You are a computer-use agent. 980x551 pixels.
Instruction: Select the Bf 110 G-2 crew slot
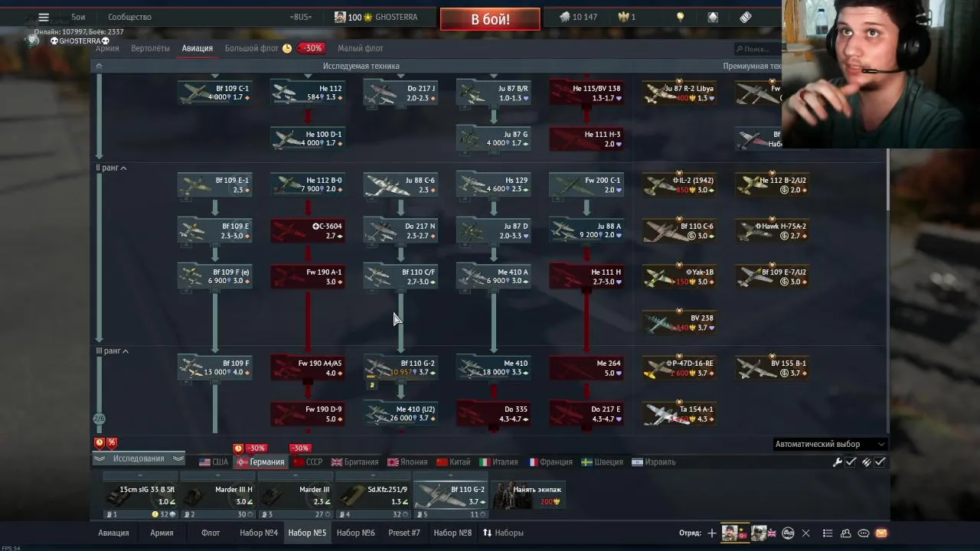pos(450,495)
